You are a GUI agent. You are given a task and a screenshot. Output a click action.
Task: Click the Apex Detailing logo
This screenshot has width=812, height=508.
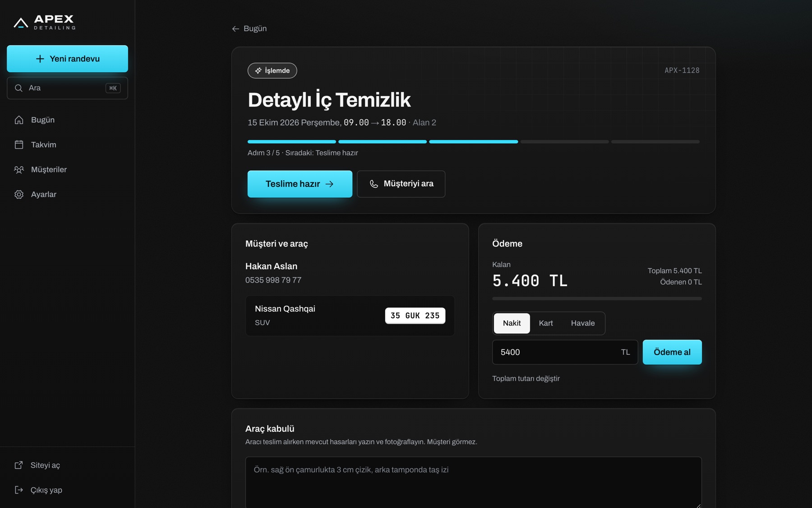(x=44, y=22)
